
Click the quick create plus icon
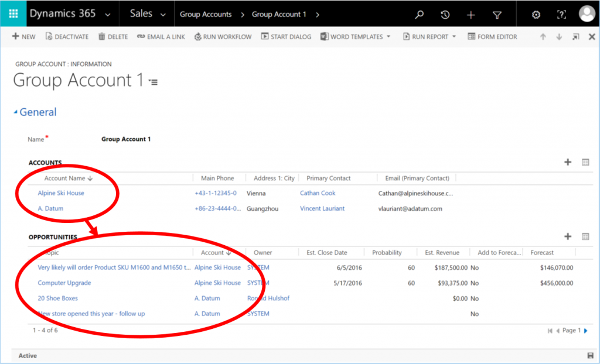(471, 15)
